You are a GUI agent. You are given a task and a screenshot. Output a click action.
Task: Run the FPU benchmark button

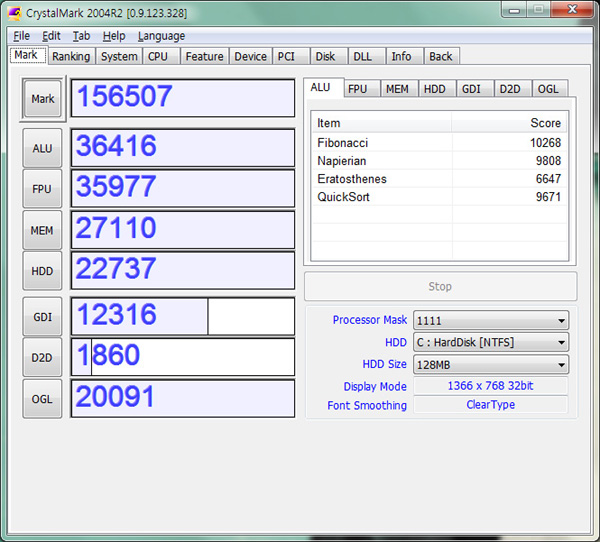tap(42, 189)
